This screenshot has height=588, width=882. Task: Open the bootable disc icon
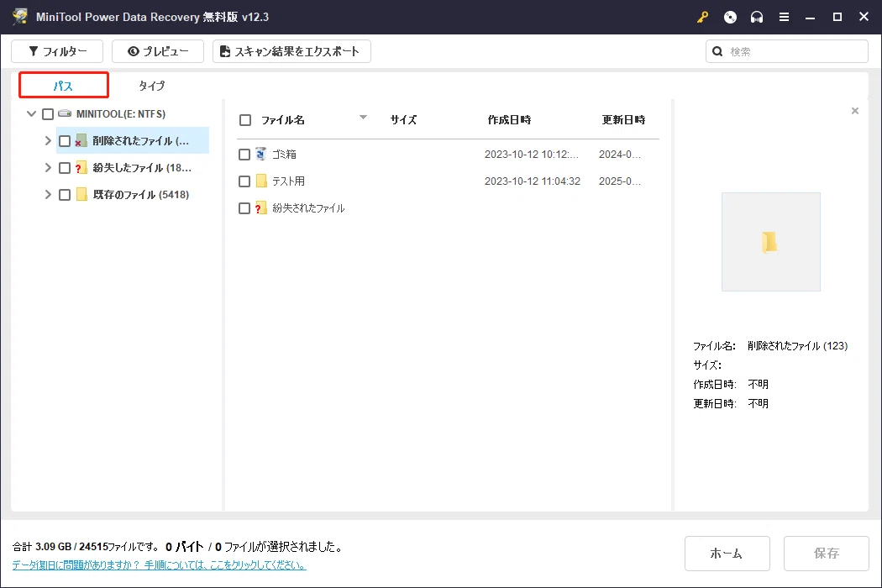tap(730, 17)
